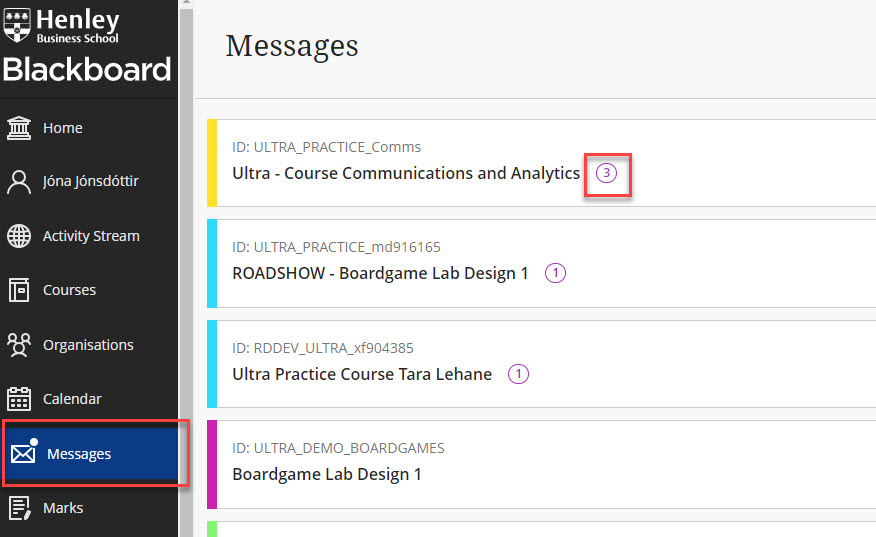876x537 pixels.
Task: Open the unread badge for Tara Lehane course
Action: [518, 374]
